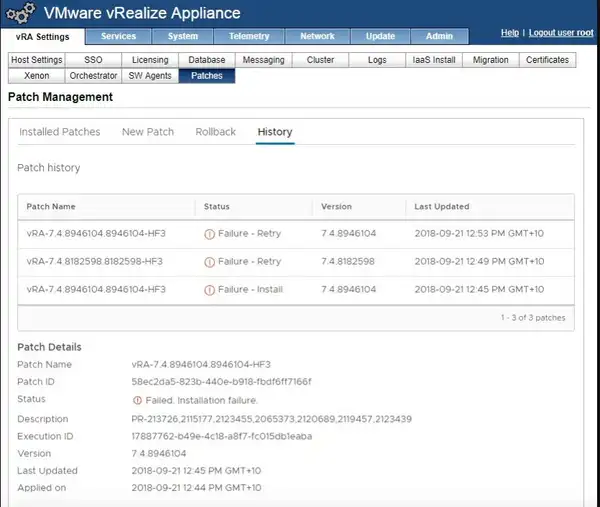
Task: Go to IaaS Install sub-tab
Action: coord(434,60)
